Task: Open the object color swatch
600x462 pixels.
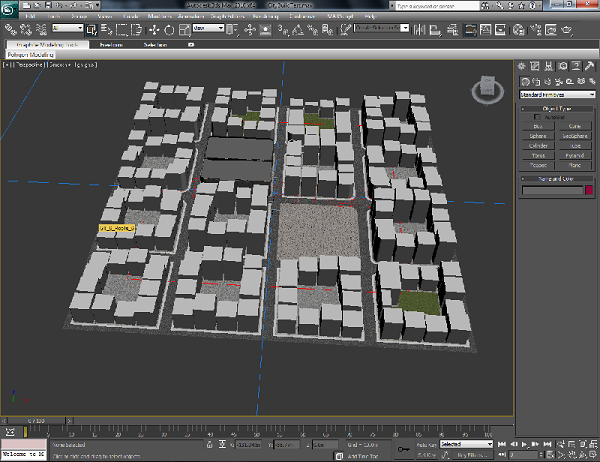Action: tap(589, 190)
